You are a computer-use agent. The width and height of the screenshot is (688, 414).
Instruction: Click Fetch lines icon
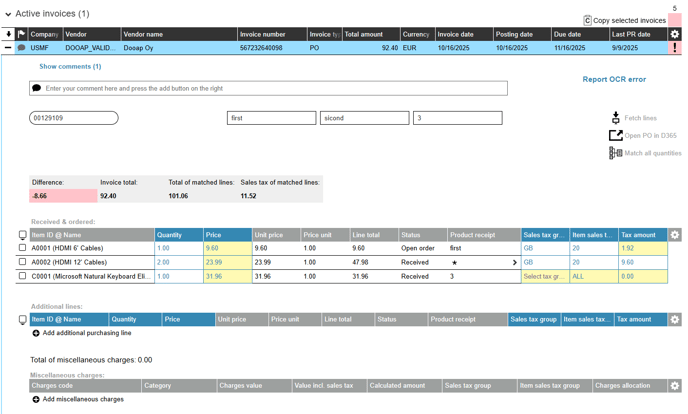click(x=616, y=118)
